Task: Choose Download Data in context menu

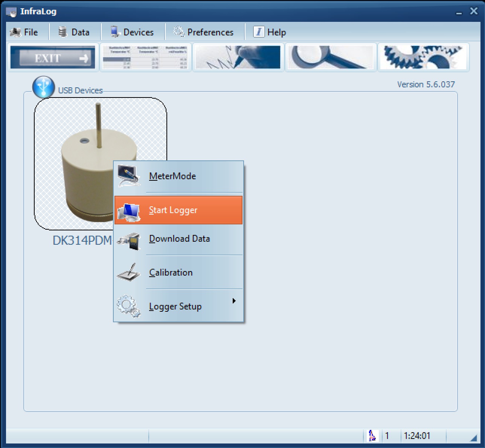Action: pos(179,239)
